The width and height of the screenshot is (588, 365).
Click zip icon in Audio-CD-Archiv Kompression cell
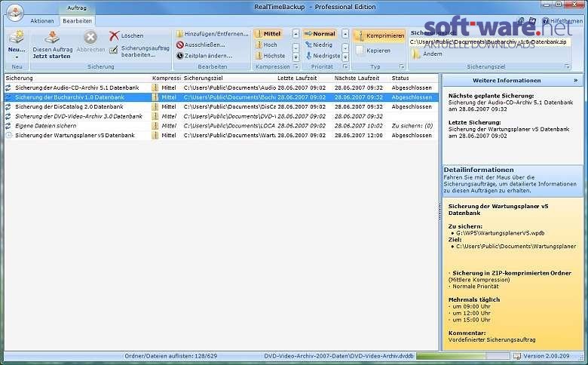[155, 87]
